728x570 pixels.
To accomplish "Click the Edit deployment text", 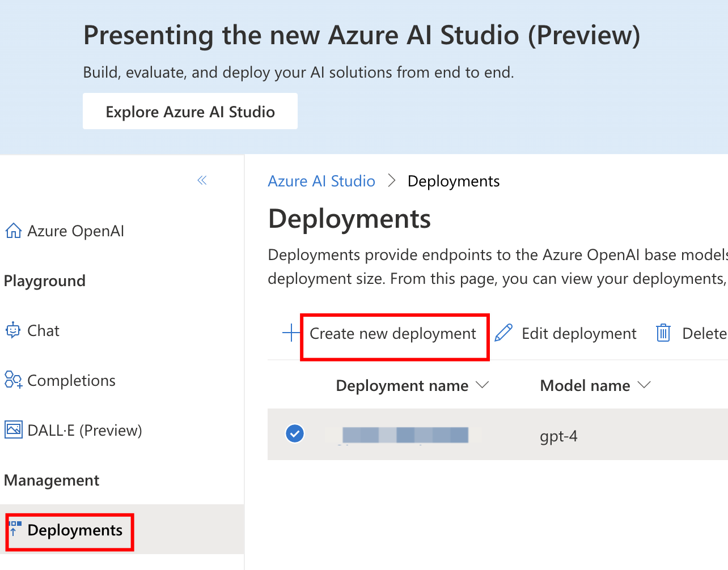I will pyautogui.click(x=579, y=334).
